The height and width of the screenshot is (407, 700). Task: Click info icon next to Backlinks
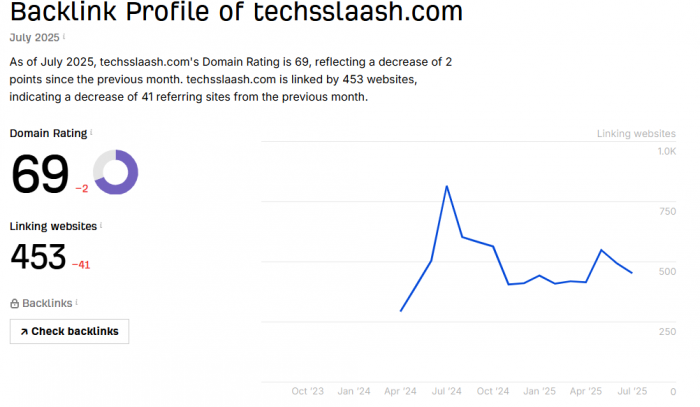[77, 302]
